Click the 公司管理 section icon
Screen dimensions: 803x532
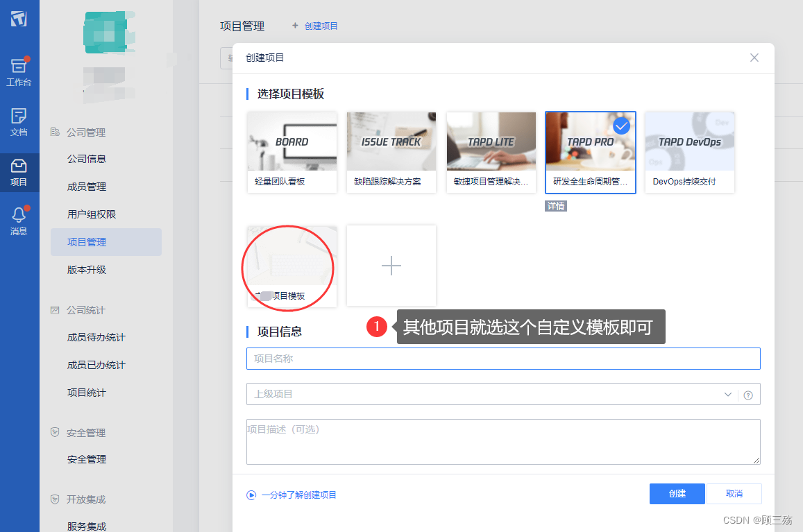pyautogui.click(x=55, y=132)
